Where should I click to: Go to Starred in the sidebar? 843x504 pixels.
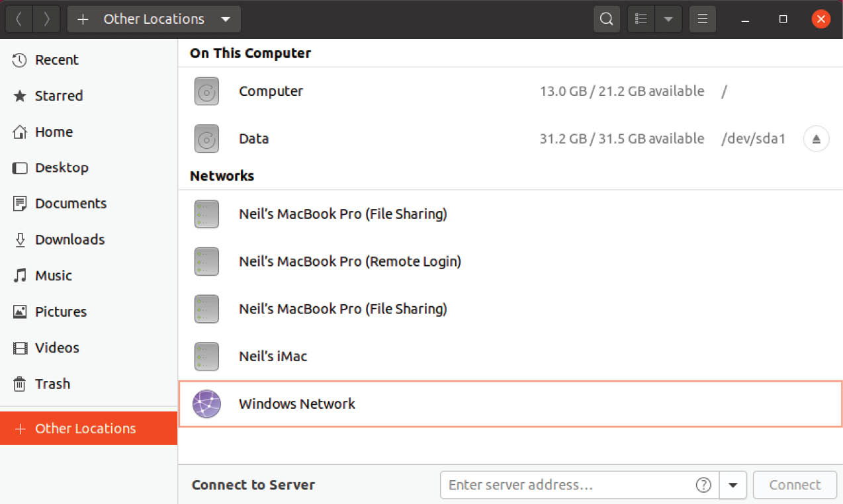(58, 96)
